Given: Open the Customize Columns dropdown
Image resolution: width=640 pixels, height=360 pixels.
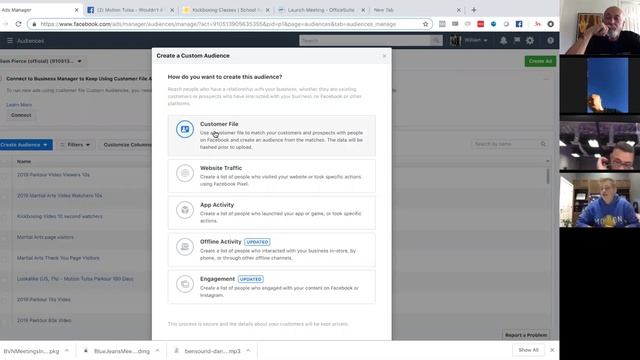Looking at the screenshot, I should [126, 145].
